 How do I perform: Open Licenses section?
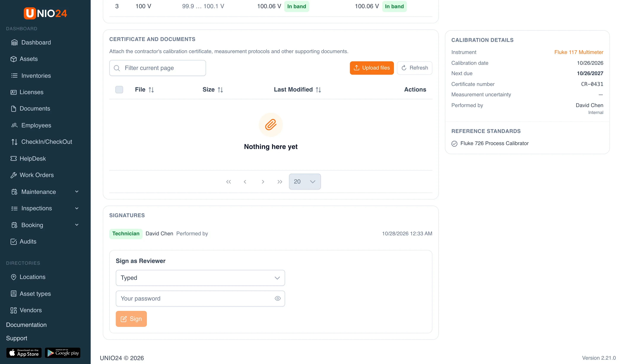27,92
